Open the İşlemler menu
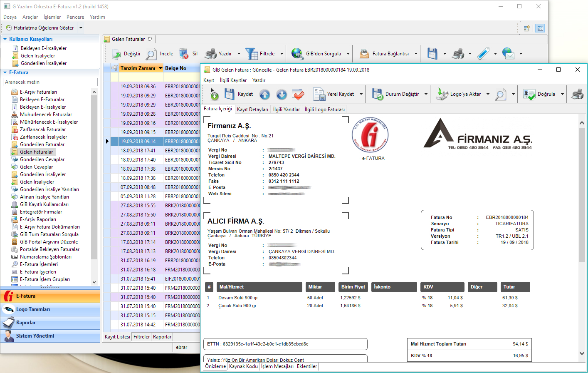This screenshot has width=588, height=373. [x=52, y=17]
